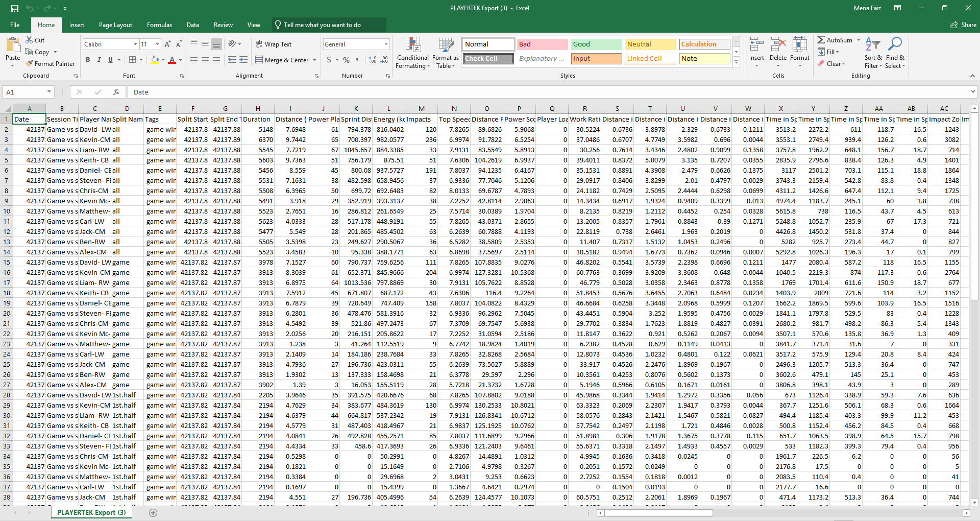Open the font name dropdown
980x521 pixels.
pyautogui.click(x=135, y=44)
